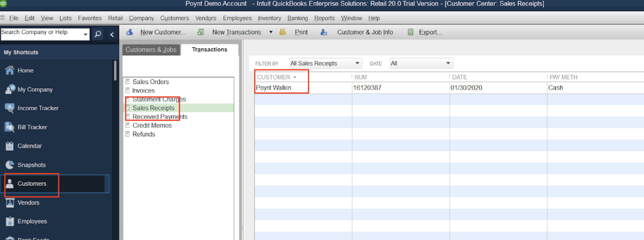Click the Invoices document icon

pos(127,90)
